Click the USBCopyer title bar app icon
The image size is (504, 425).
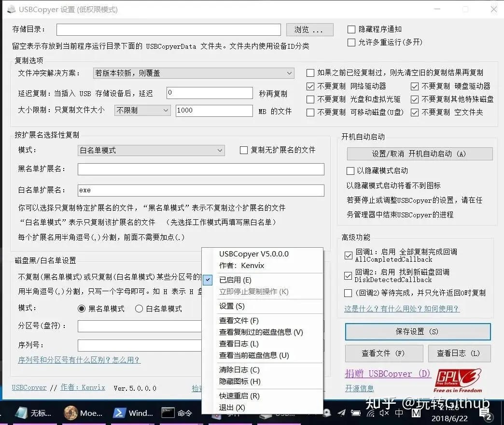pos(11,9)
